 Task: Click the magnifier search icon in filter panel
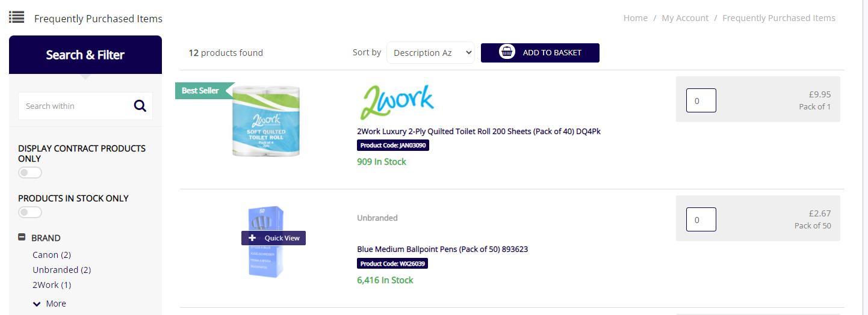[140, 106]
